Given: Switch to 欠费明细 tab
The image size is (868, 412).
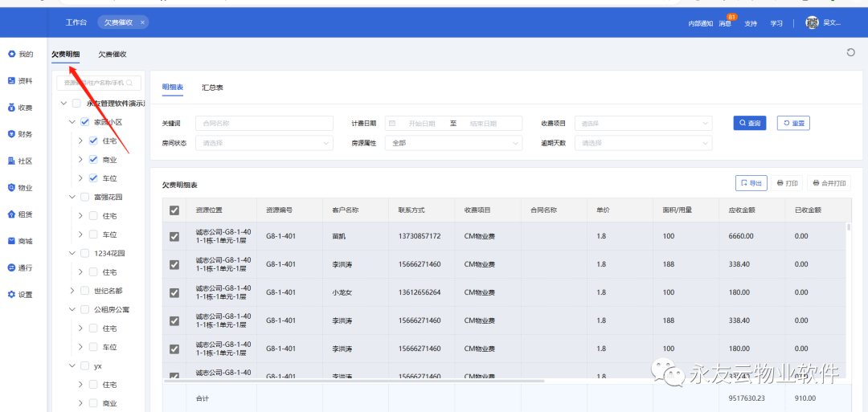Looking at the screenshot, I should click(x=65, y=54).
